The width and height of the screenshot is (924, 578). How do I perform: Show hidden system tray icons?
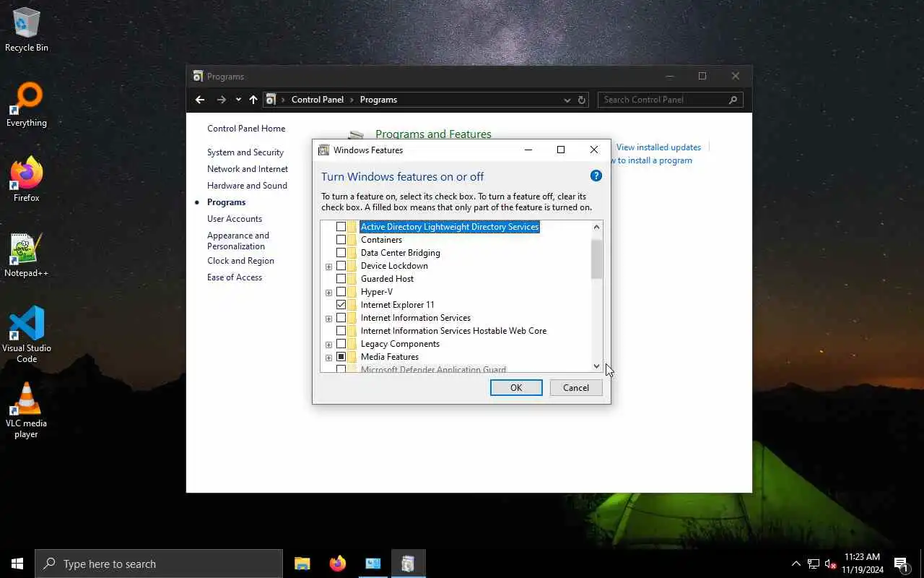click(x=796, y=564)
